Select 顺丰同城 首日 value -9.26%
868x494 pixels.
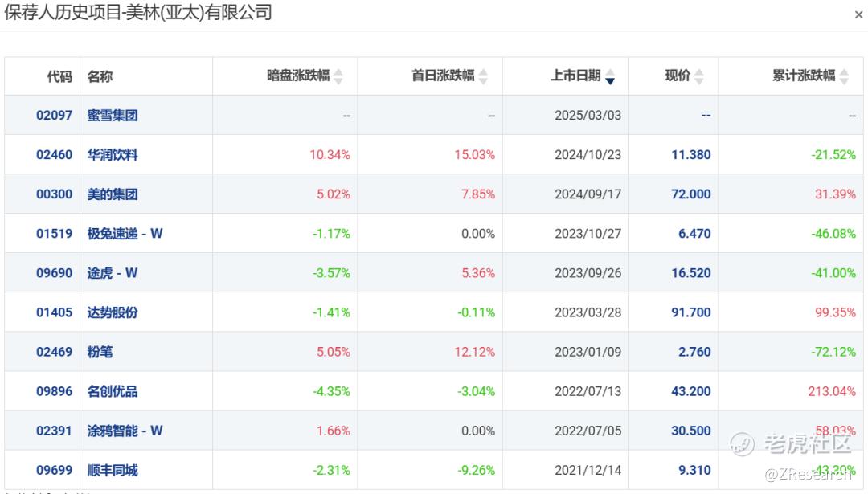coord(477,470)
